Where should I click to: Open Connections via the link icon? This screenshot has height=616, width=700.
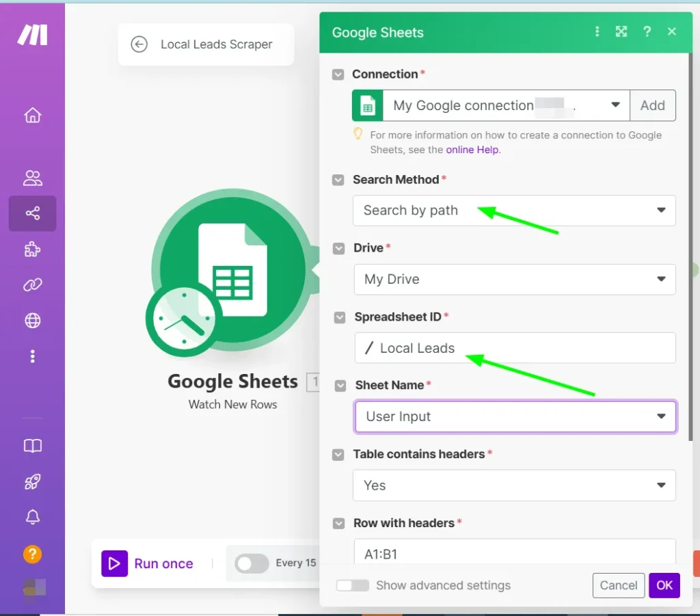pyautogui.click(x=32, y=285)
